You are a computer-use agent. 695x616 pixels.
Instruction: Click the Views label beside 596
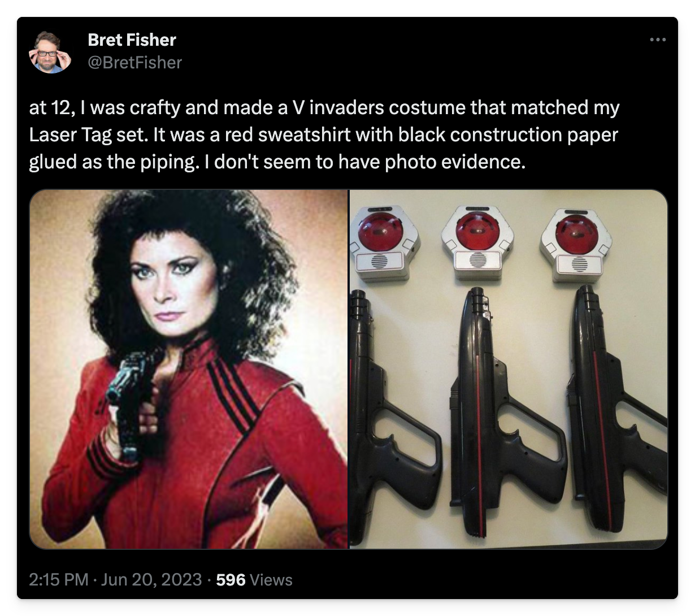[271, 580]
